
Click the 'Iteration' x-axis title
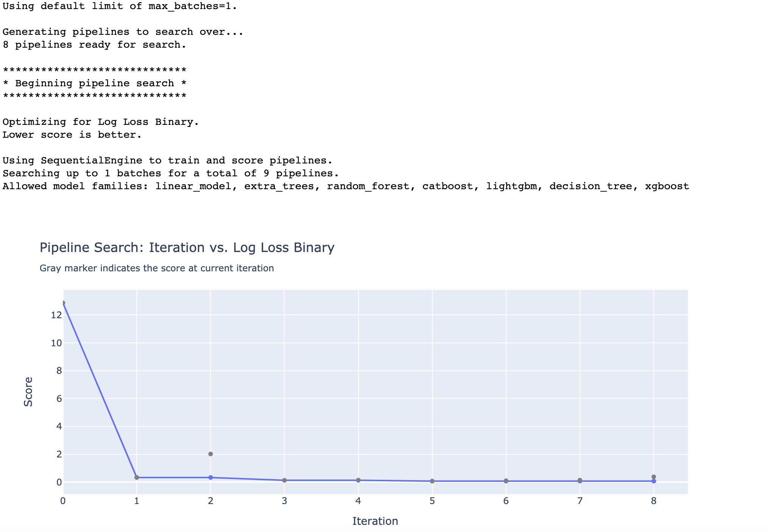[x=375, y=521]
